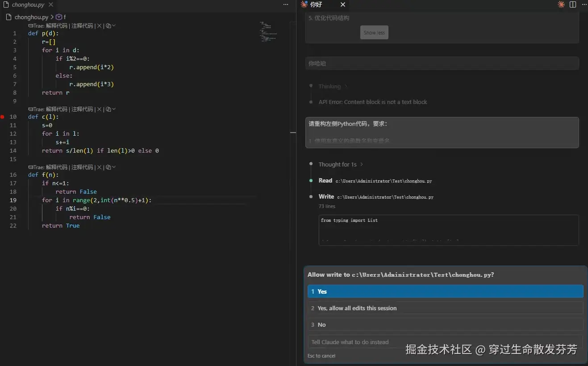
Task: Click line number 1 in the gutter
Action: click(x=15, y=33)
